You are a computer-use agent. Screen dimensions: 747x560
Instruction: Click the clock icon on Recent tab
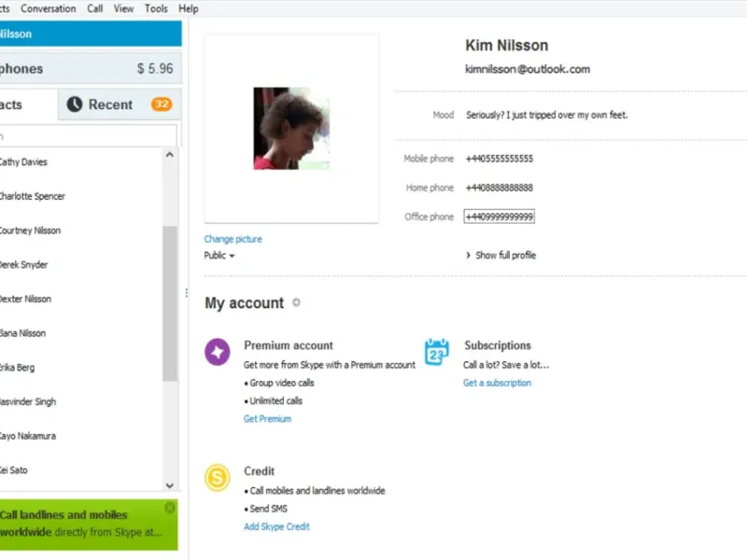[x=75, y=105]
